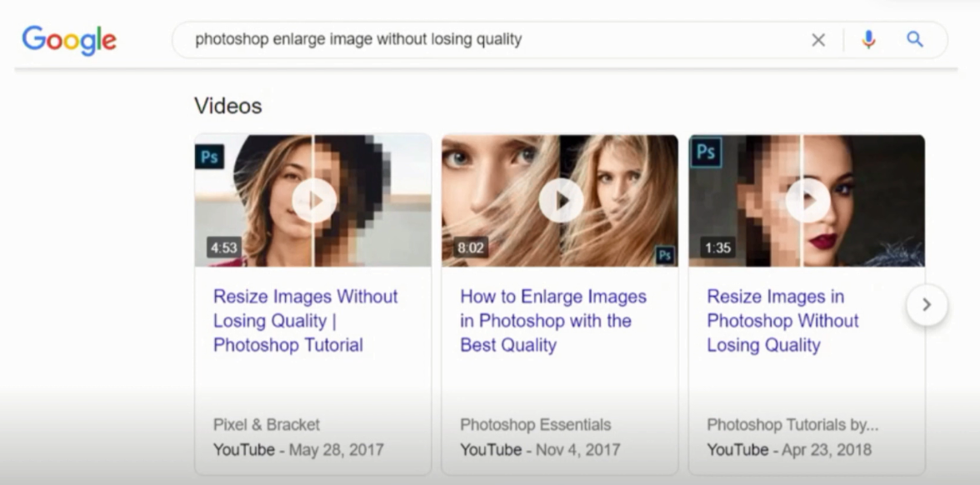
Task: Click the 'May 28, 2017' date text
Action: (337, 449)
